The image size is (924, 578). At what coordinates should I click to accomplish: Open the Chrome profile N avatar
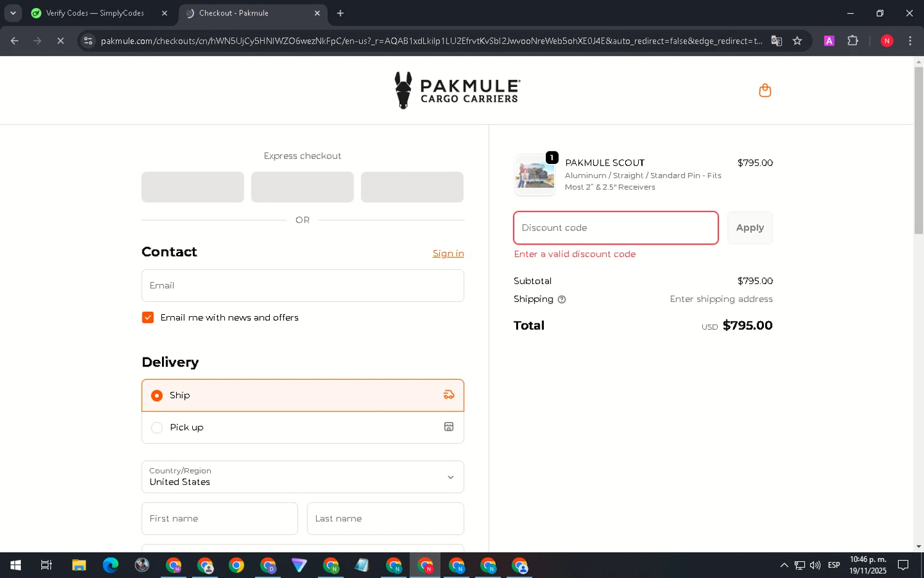pyautogui.click(x=887, y=41)
